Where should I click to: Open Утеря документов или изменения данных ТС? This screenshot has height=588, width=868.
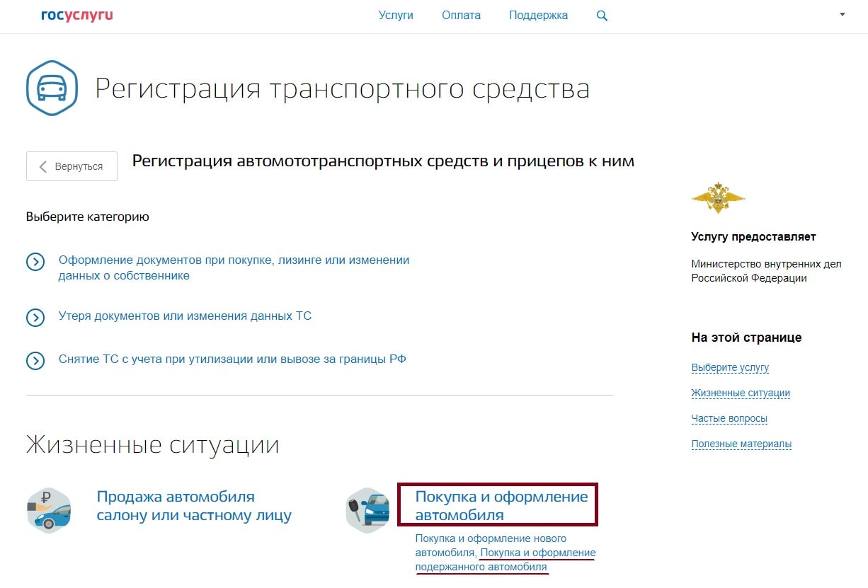coord(185,316)
